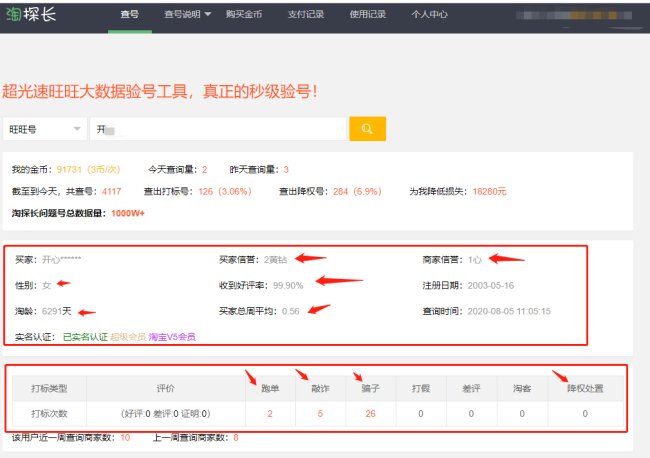
Task: Click the registration date 2003-05-16
Action: coord(491,286)
